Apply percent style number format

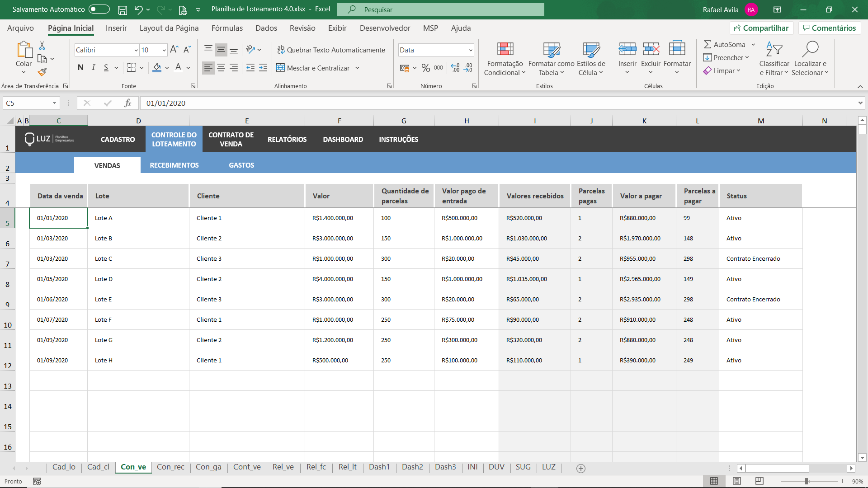425,68
